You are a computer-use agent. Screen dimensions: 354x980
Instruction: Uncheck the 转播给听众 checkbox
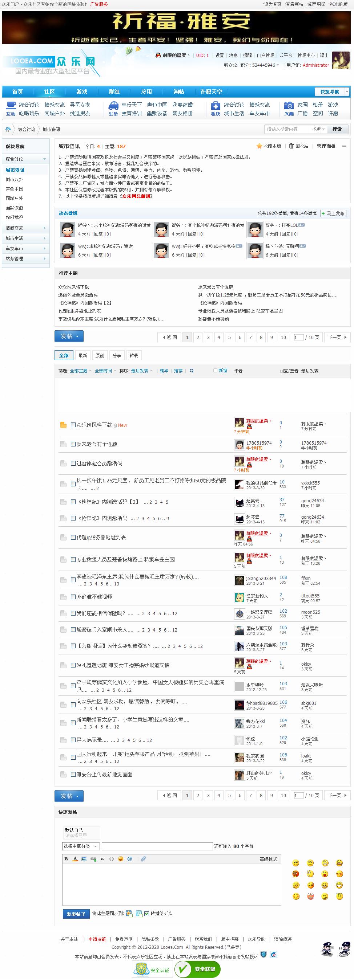point(147,914)
